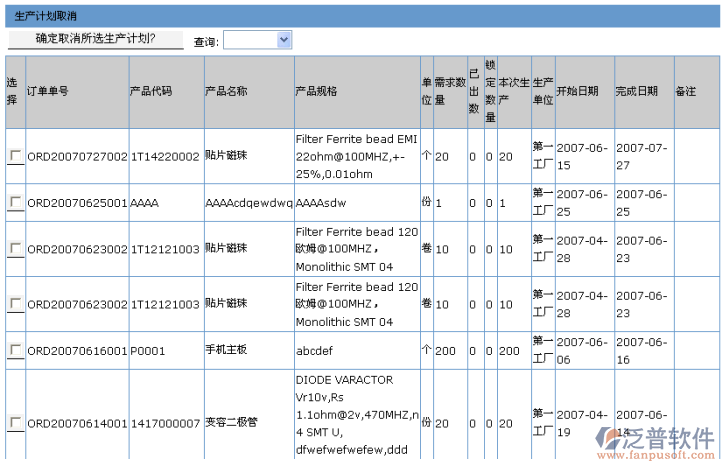Click the 备注 column header

686,91
